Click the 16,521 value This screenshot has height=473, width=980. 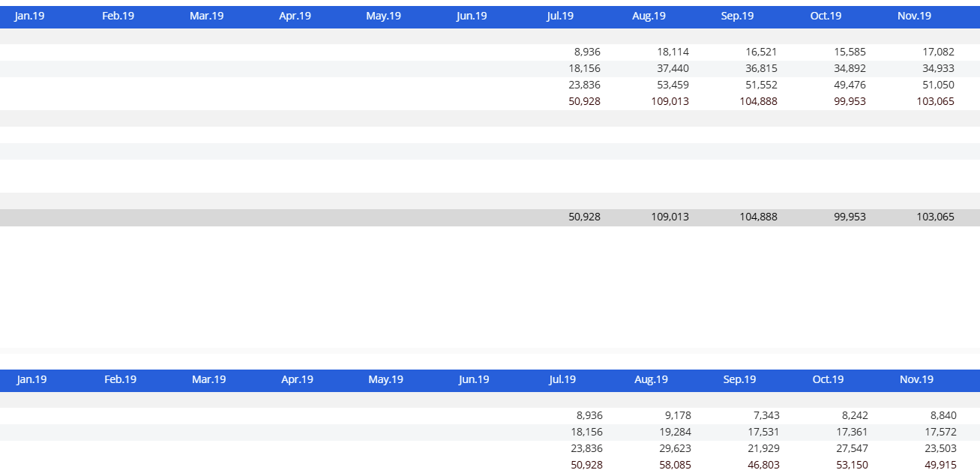761,52
